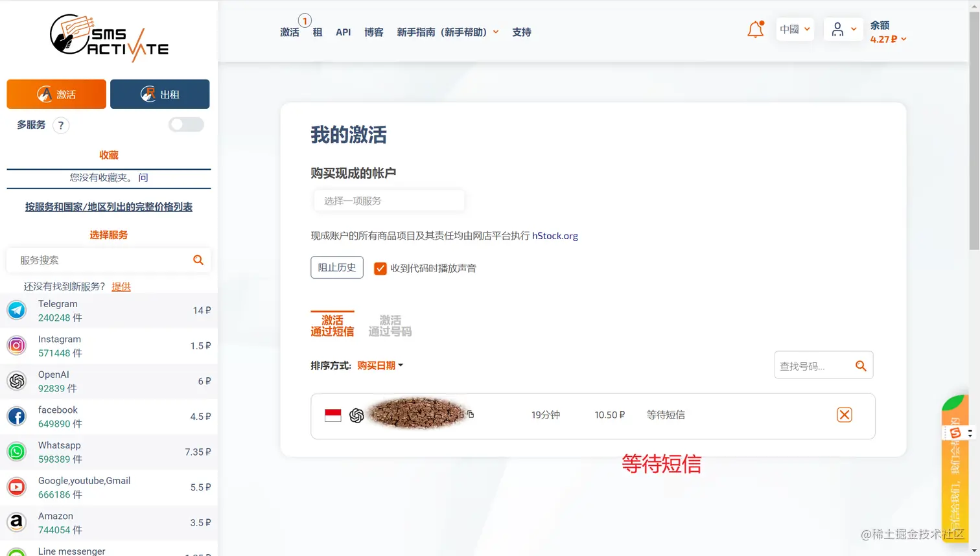Click the Telegram 14 ₽ price
The height and width of the screenshot is (556, 980).
point(202,310)
